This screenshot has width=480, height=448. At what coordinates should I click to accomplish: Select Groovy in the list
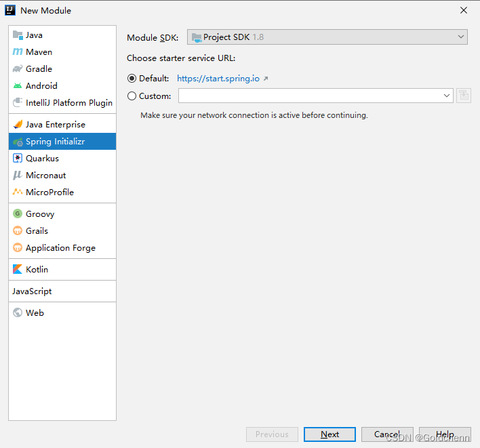62,214
